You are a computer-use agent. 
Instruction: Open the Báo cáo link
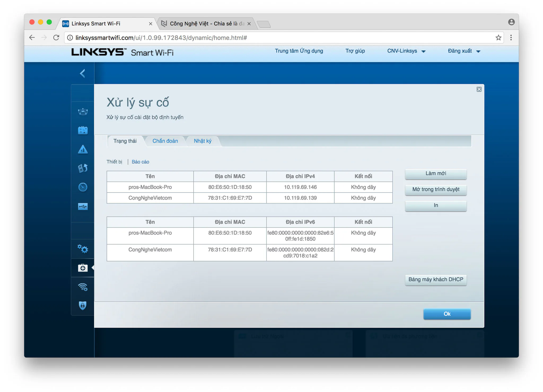click(140, 162)
